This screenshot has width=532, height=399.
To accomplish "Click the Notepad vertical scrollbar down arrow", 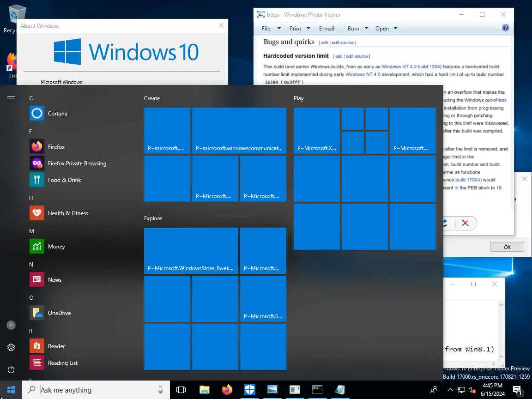I will [501, 356].
